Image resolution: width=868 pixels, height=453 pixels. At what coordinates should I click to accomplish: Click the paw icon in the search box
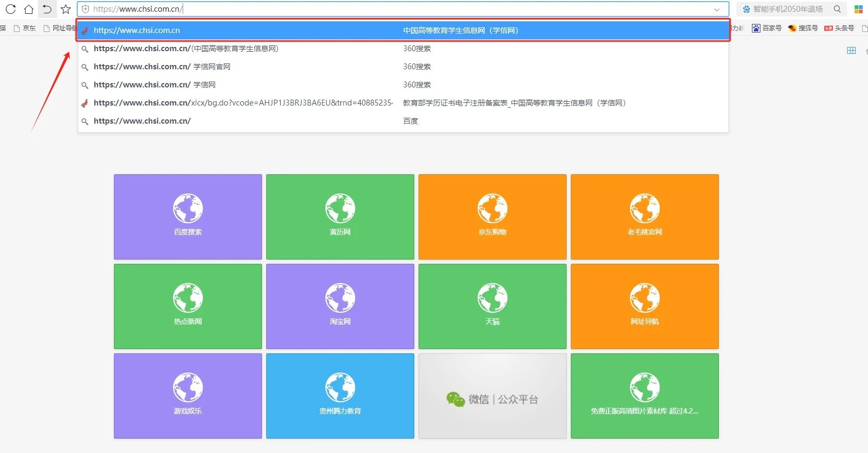(746, 9)
